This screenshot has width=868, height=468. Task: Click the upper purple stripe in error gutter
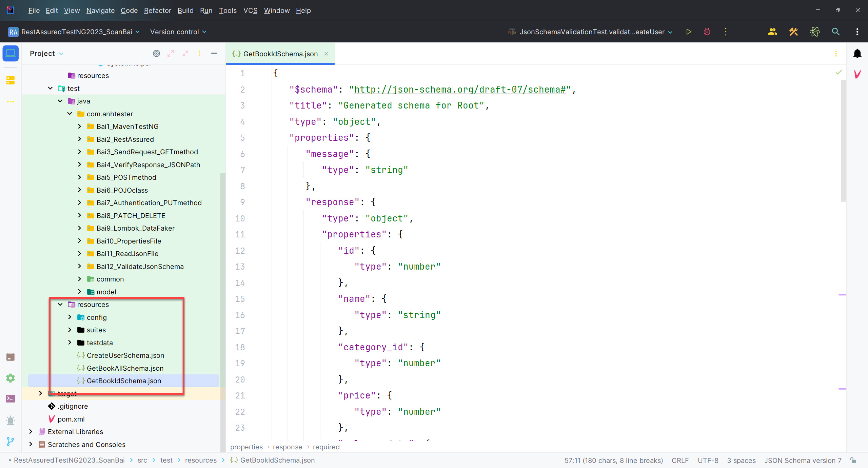coord(842,295)
